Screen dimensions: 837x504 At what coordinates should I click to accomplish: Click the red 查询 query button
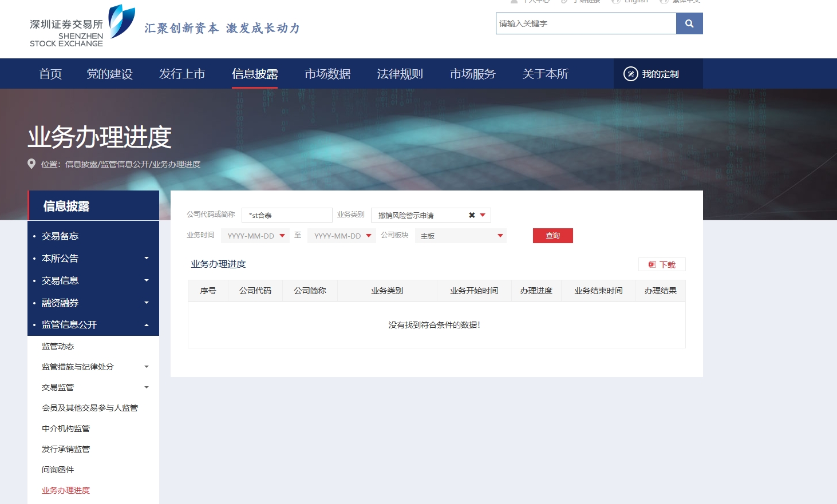(x=553, y=236)
